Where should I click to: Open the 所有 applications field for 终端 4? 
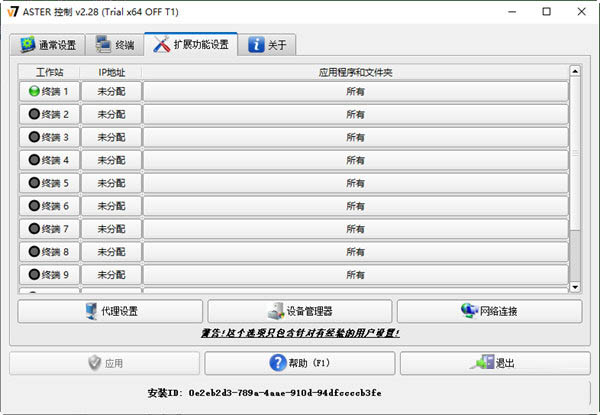355,160
